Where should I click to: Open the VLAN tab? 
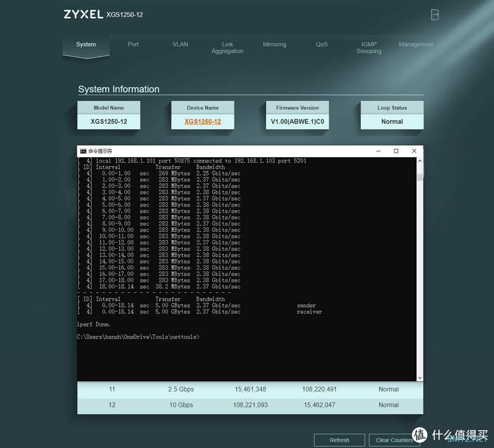coord(180,44)
